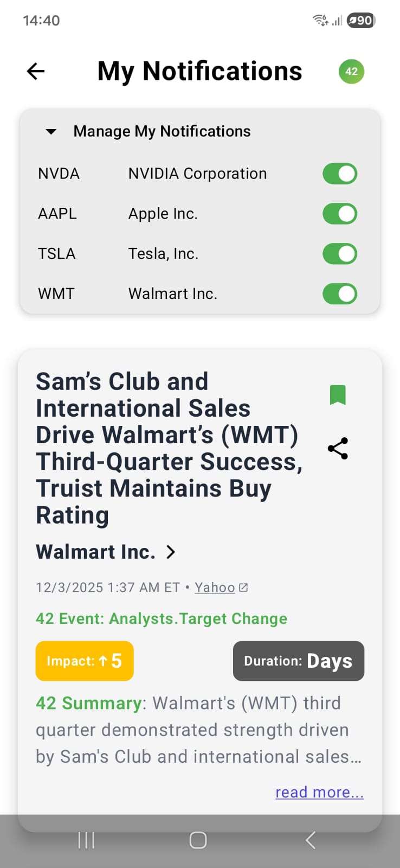Tap the yellow Impact 5 badge
The height and width of the screenshot is (868, 400).
[85, 661]
